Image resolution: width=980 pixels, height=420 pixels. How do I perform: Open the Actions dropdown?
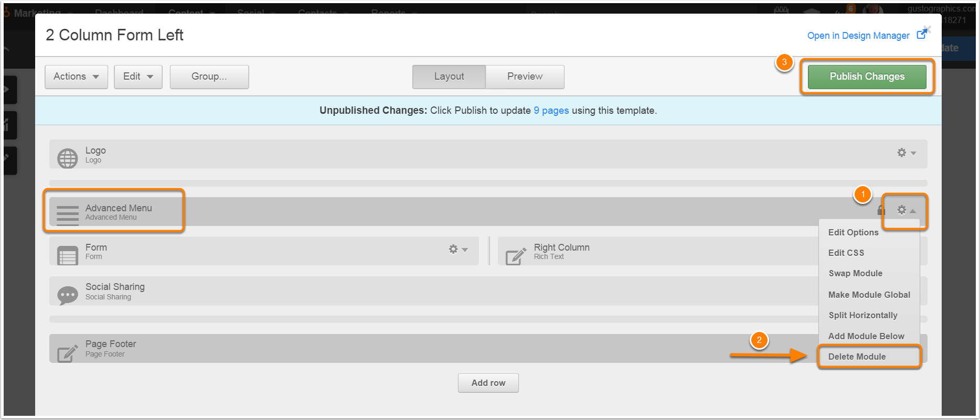click(x=76, y=77)
